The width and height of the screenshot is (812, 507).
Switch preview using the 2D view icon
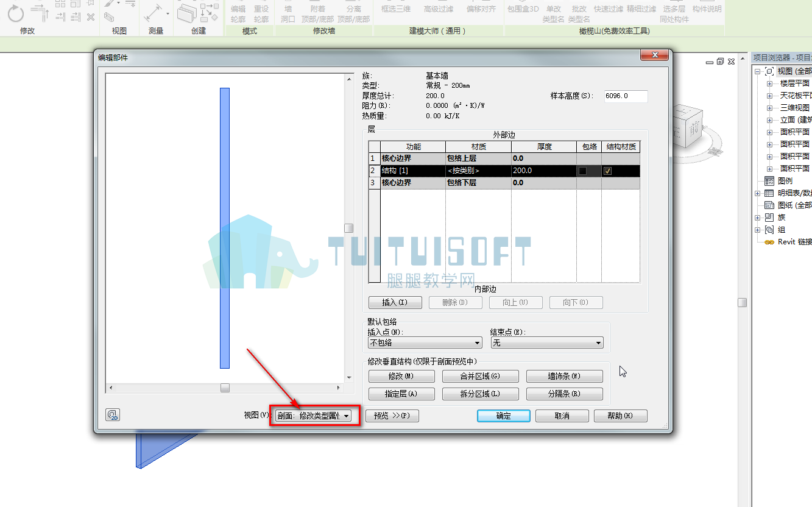click(112, 415)
